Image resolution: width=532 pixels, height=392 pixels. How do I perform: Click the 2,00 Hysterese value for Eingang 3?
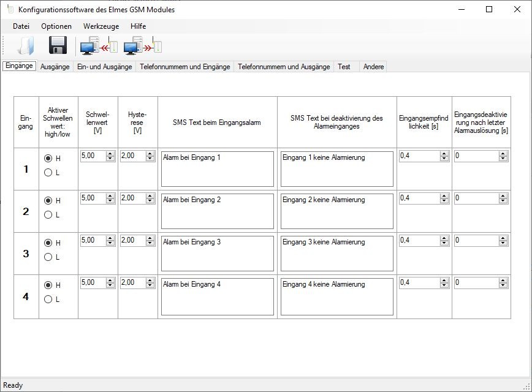[128, 241]
